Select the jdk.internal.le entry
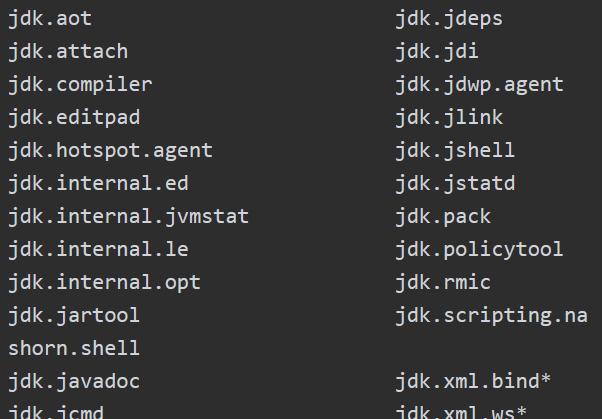Screen dimensions: 602x419 click(98, 250)
